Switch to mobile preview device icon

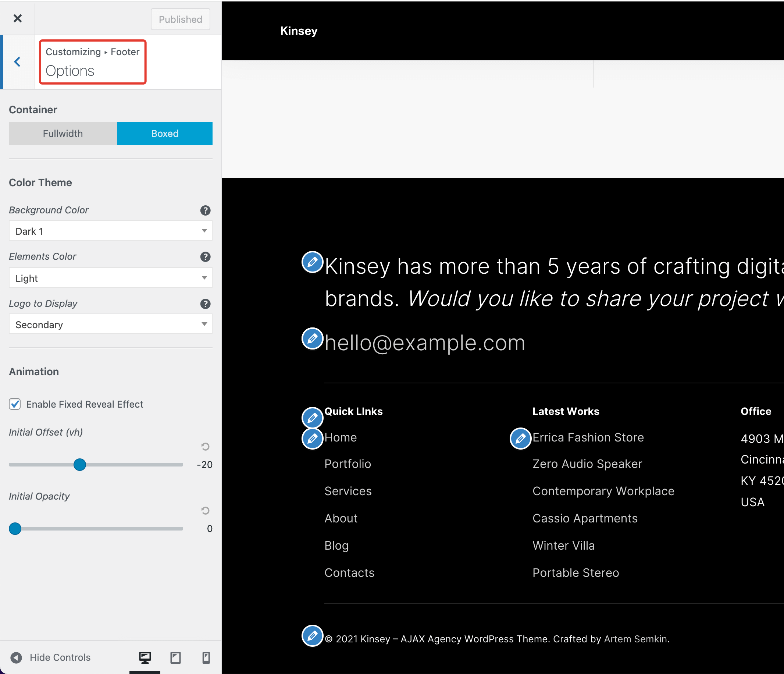point(206,658)
